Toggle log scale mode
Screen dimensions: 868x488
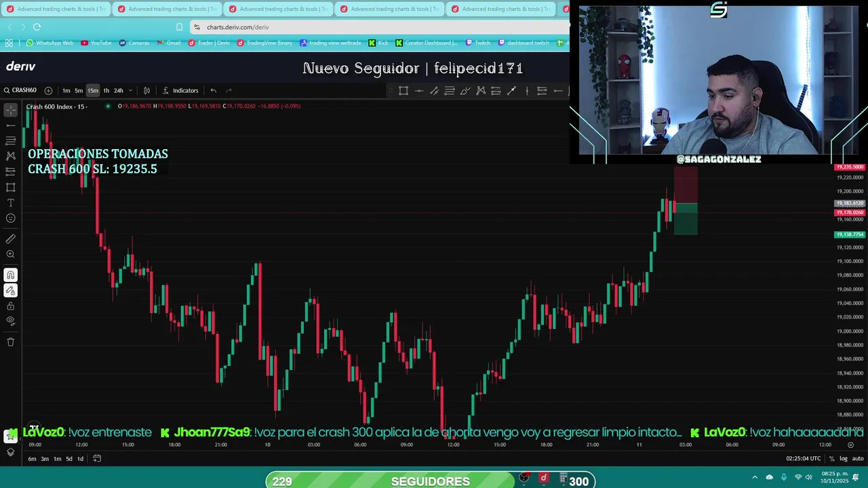(844, 459)
